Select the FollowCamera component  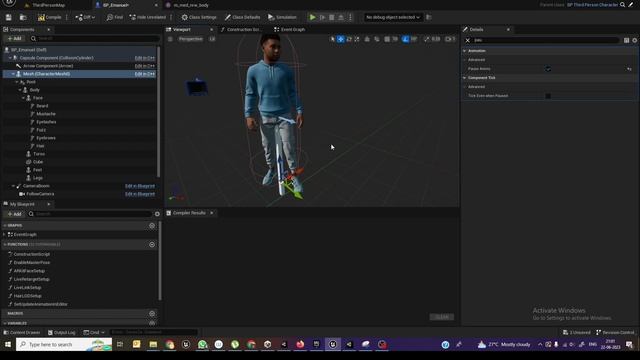click(x=40, y=194)
